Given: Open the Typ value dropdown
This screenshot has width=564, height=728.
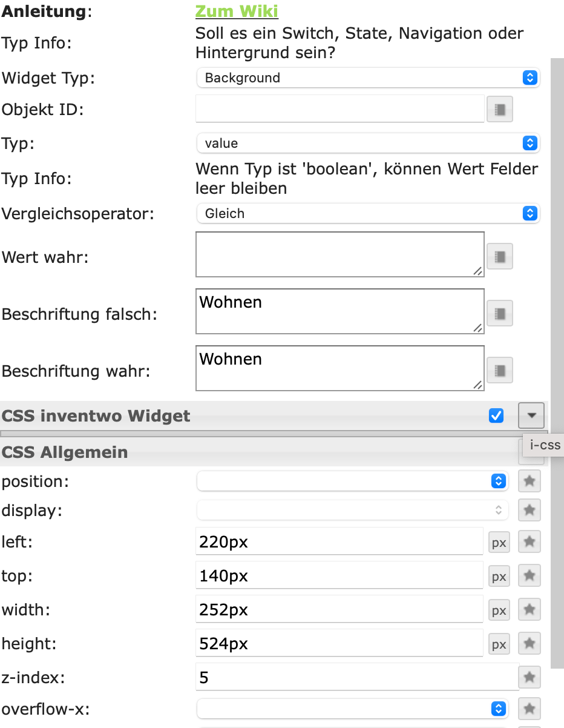Looking at the screenshot, I should (367, 143).
